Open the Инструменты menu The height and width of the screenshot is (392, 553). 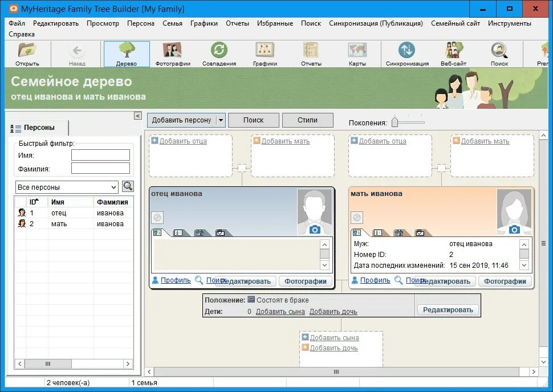coord(510,23)
